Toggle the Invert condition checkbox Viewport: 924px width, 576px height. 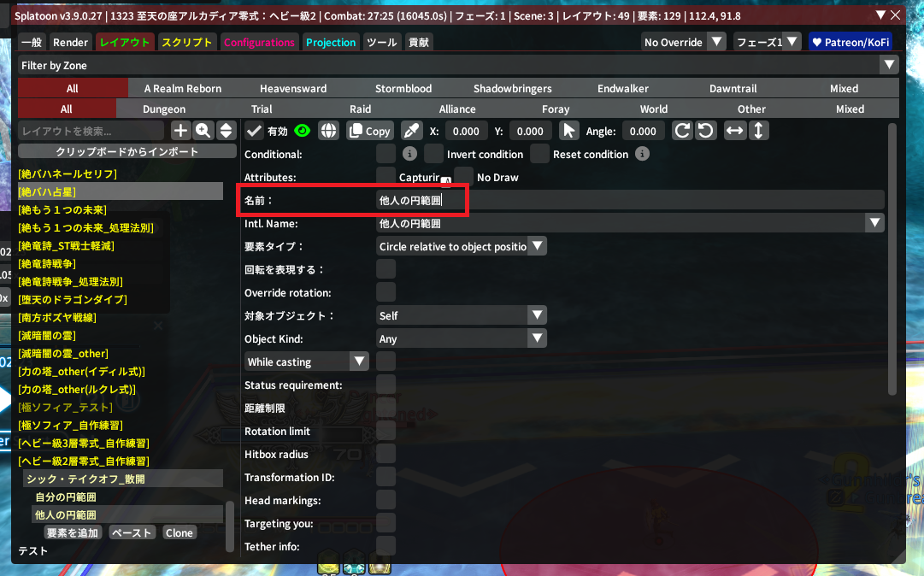(x=434, y=154)
